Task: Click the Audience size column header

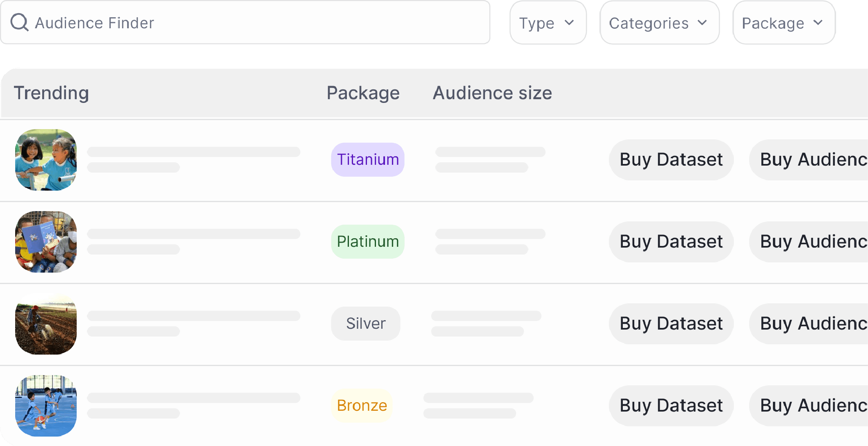Action: [x=492, y=93]
